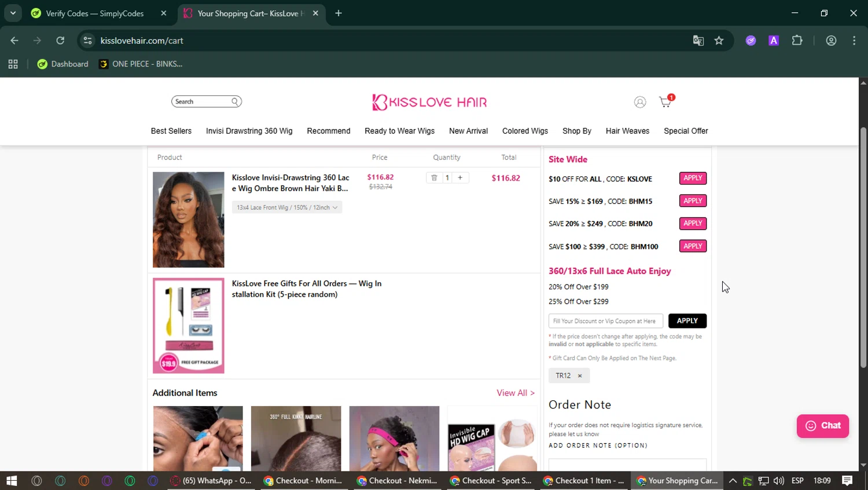The height and width of the screenshot is (490, 868).
Task: Click the address bar URL
Action: [142, 40]
